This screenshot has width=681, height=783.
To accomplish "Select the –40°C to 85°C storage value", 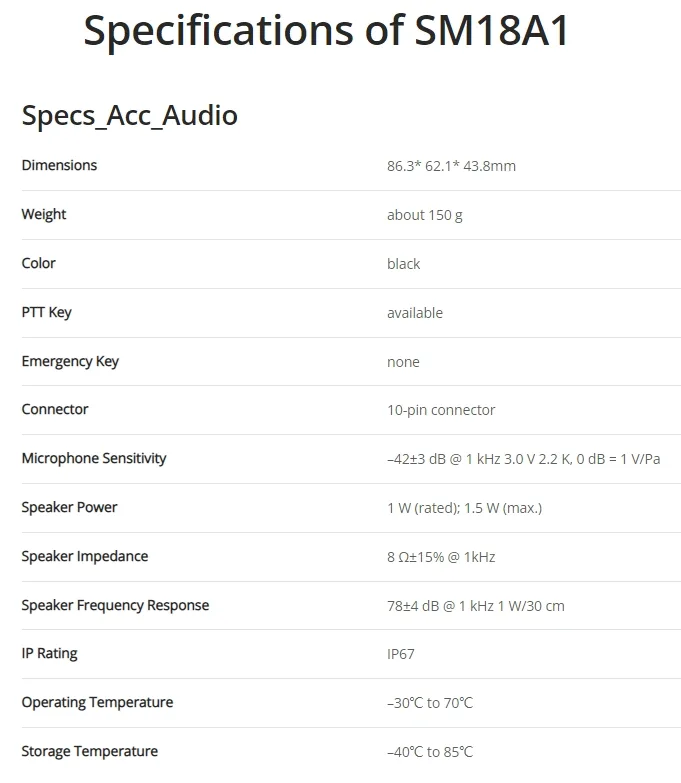I will click(x=430, y=752).
